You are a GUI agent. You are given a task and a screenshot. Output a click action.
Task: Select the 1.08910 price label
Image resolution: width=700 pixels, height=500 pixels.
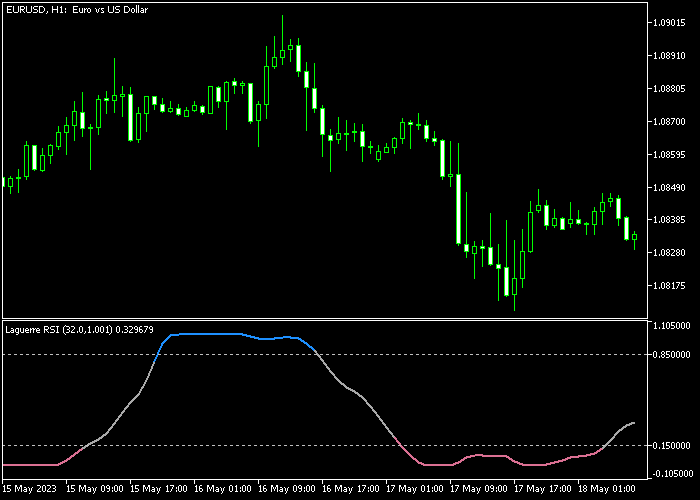(669, 56)
